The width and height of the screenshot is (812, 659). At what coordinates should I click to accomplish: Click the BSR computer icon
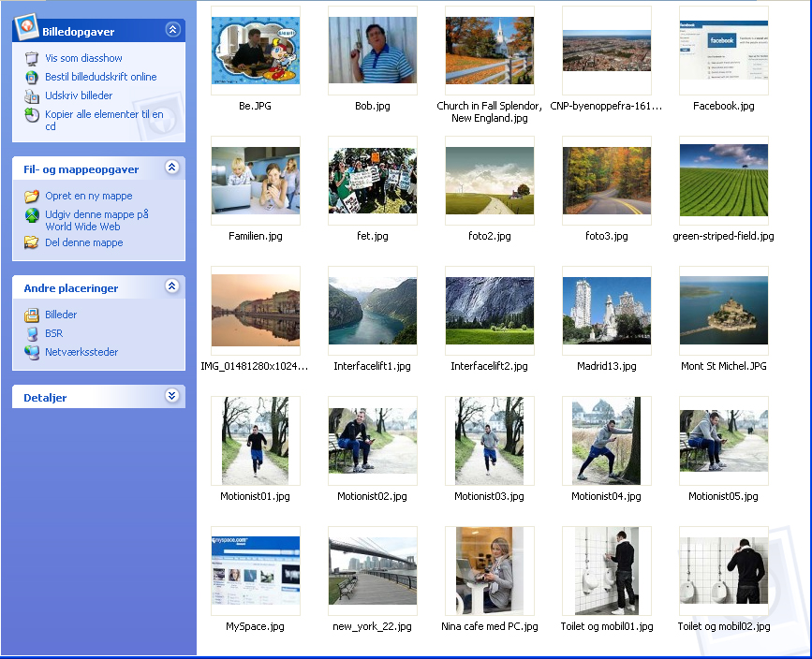click(x=32, y=333)
